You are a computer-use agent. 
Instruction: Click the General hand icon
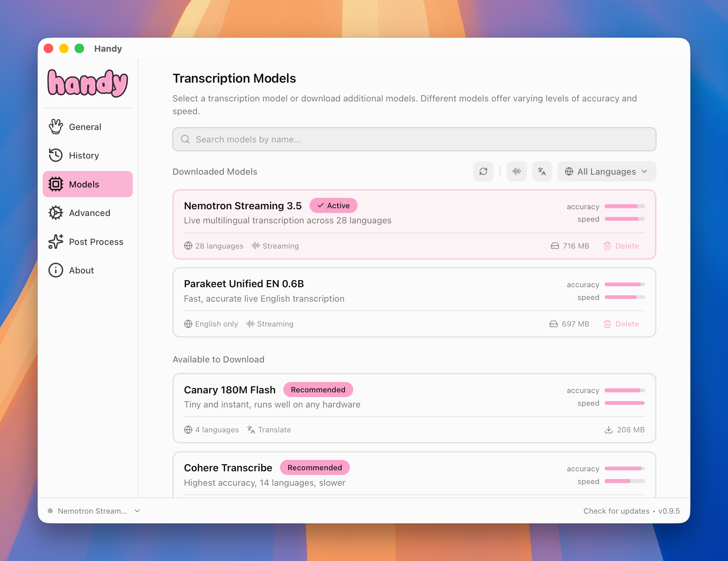click(56, 127)
